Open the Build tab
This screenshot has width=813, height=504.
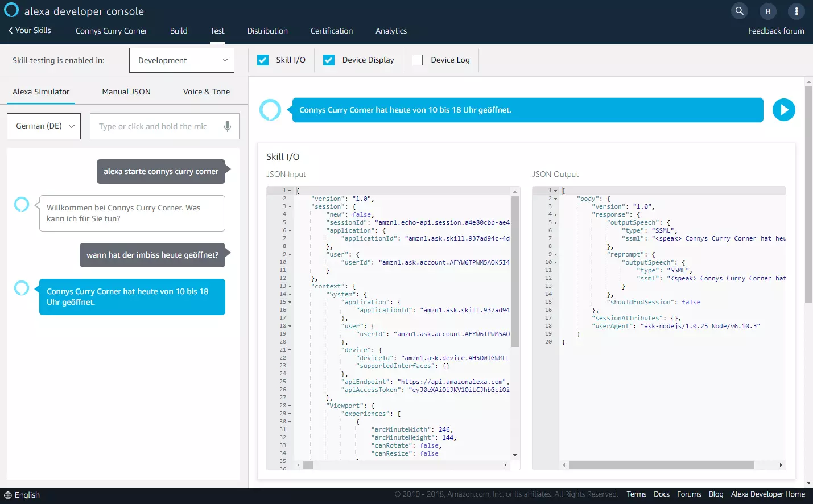click(x=179, y=31)
